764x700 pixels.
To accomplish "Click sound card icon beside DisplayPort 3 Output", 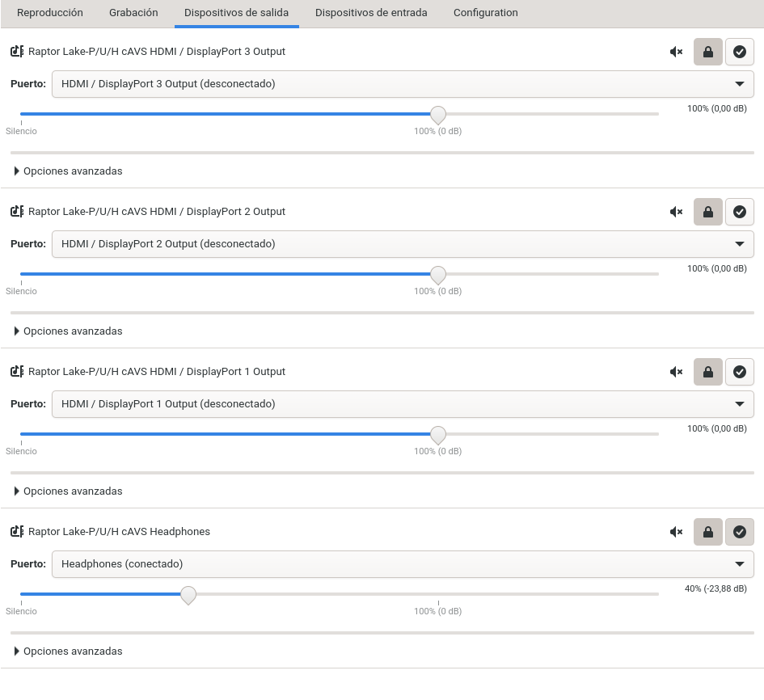I will [x=17, y=51].
